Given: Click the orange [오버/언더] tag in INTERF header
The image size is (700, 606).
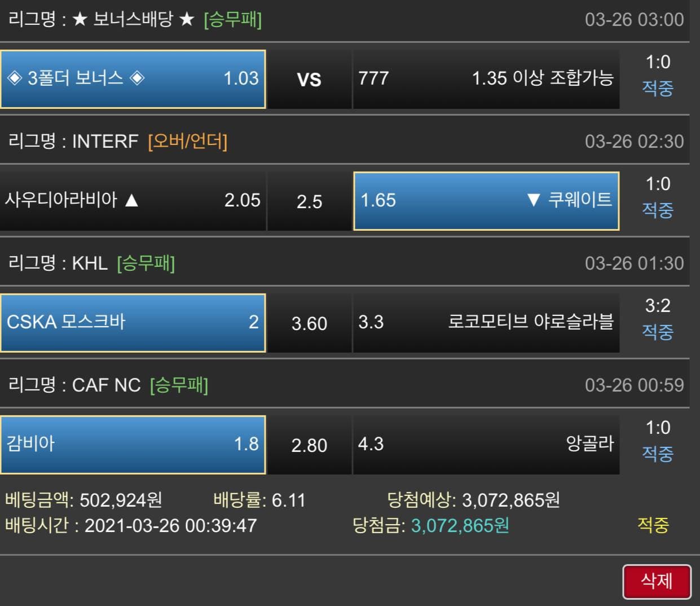Looking at the screenshot, I should tap(188, 141).
